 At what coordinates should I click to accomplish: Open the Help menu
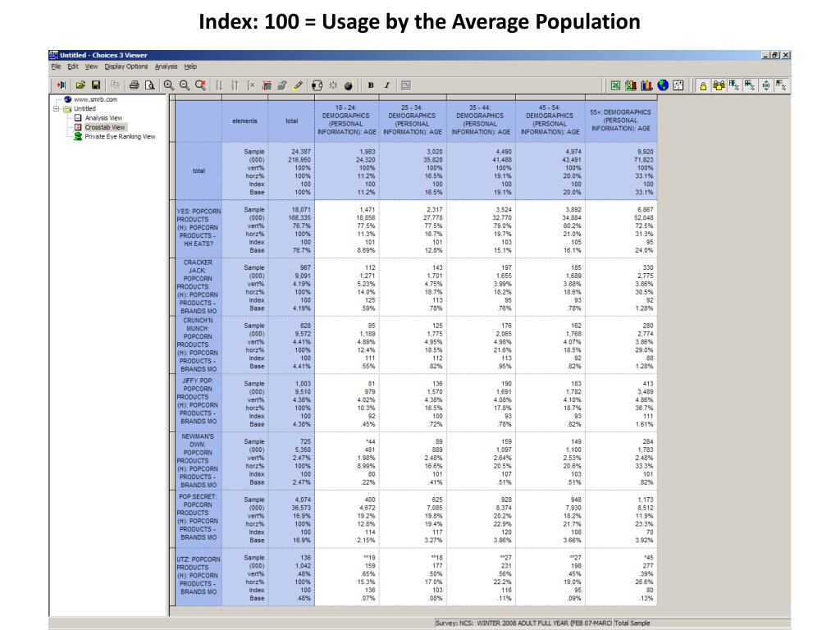click(190, 66)
